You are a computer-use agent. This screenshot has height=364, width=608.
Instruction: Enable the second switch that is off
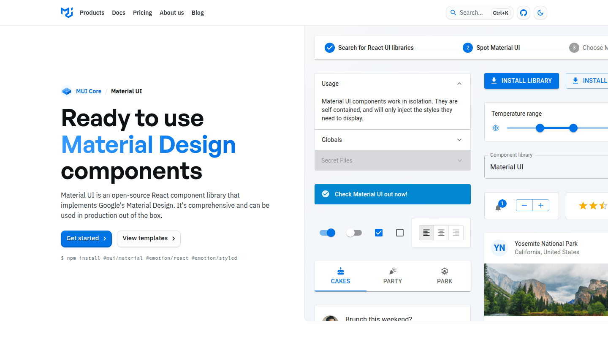click(354, 232)
